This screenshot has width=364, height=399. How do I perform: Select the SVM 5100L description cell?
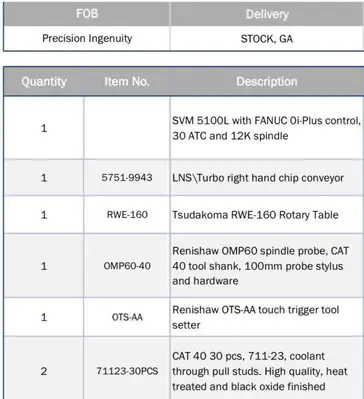click(267, 128)
